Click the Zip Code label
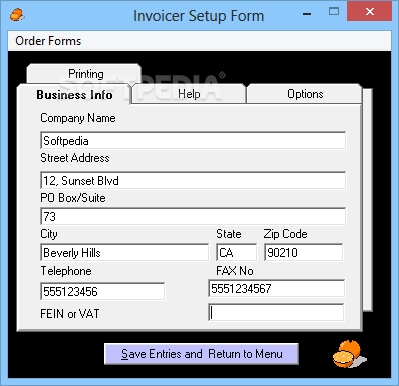The height and width of the screenshot is (386, 399). [285, 234]
